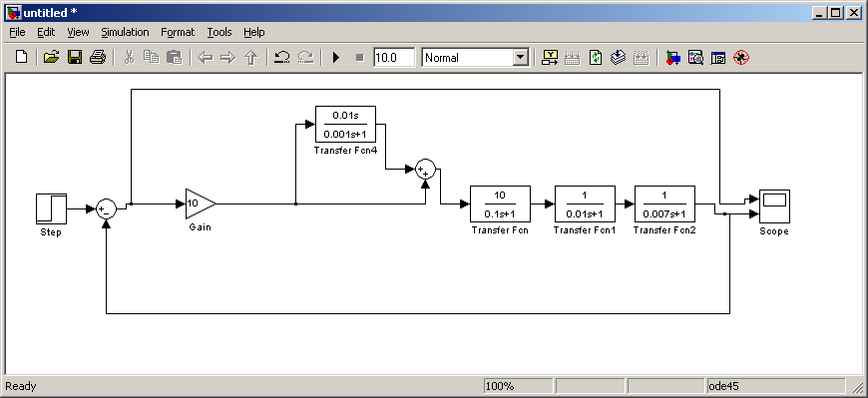Open the simulation mode dropdown showing Normal
The width and height of the screenshot is (868, 398).
pos(476,58)
